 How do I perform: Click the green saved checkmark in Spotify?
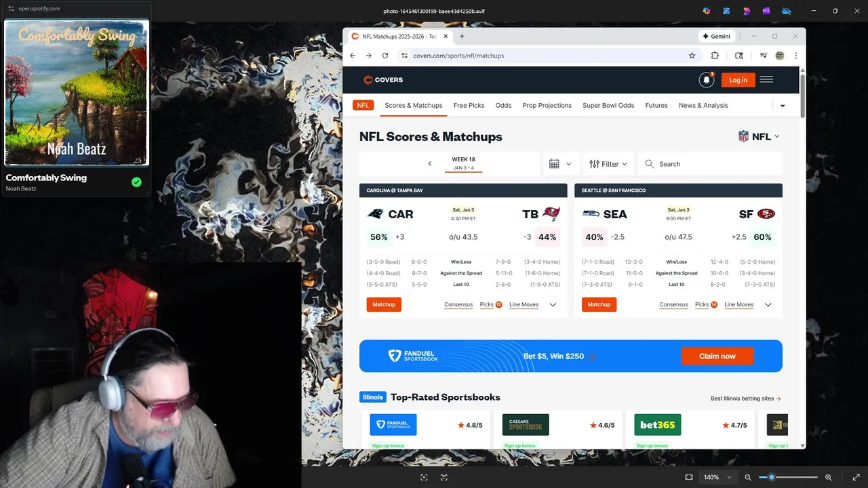[136, 182]
